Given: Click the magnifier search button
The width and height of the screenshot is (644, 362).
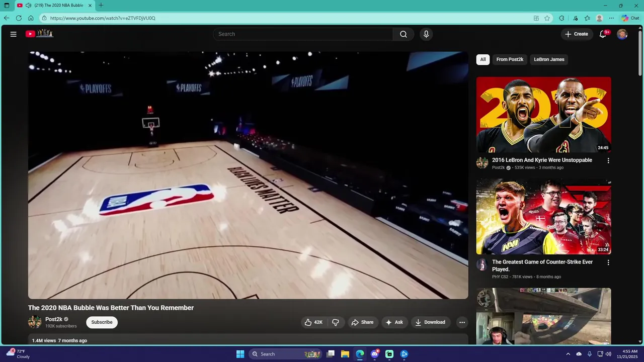Looking at the screenshot, I should 404,34.
